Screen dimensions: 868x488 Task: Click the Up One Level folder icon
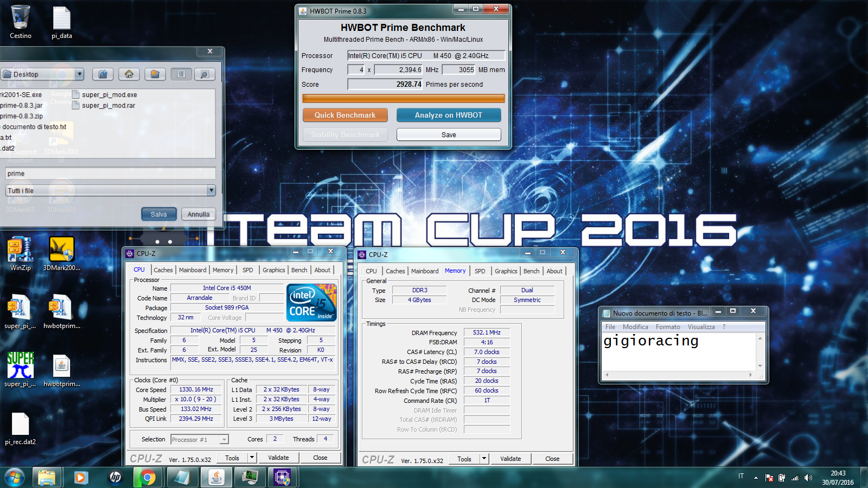pos(103,74)
